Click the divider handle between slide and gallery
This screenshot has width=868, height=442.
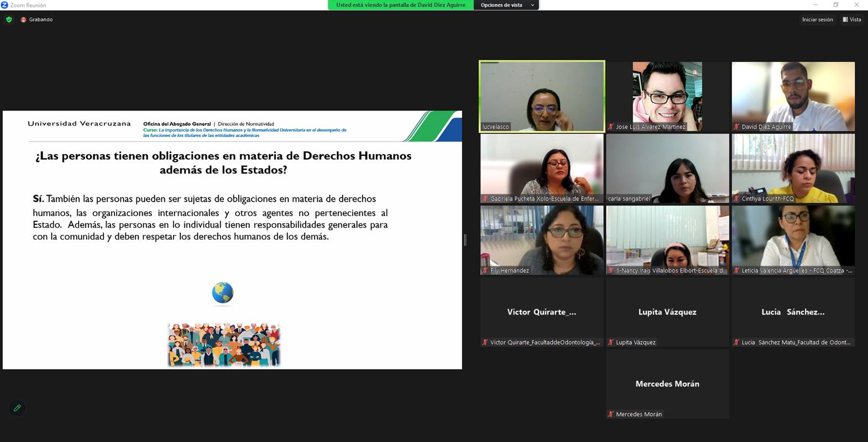point(465,240)
